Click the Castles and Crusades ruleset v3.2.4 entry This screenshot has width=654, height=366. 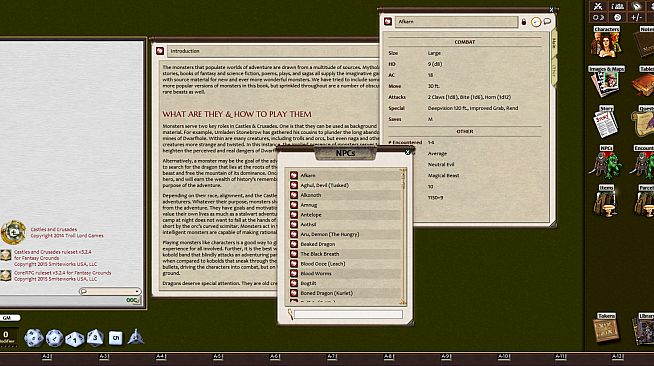click(x=55, y=258)
